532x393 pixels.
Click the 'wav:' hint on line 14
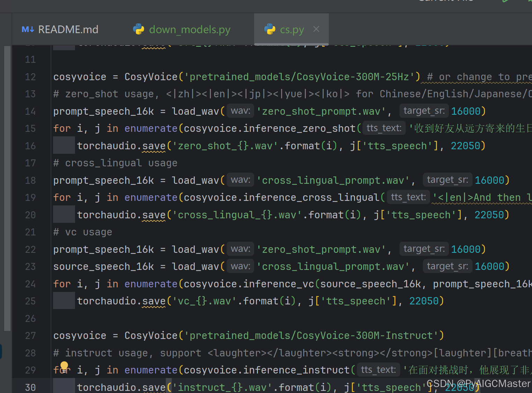point(241,111)
